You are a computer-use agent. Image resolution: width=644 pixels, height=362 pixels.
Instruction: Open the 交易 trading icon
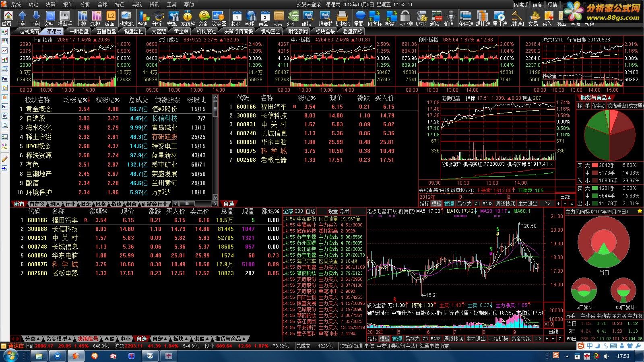[533, 18]
